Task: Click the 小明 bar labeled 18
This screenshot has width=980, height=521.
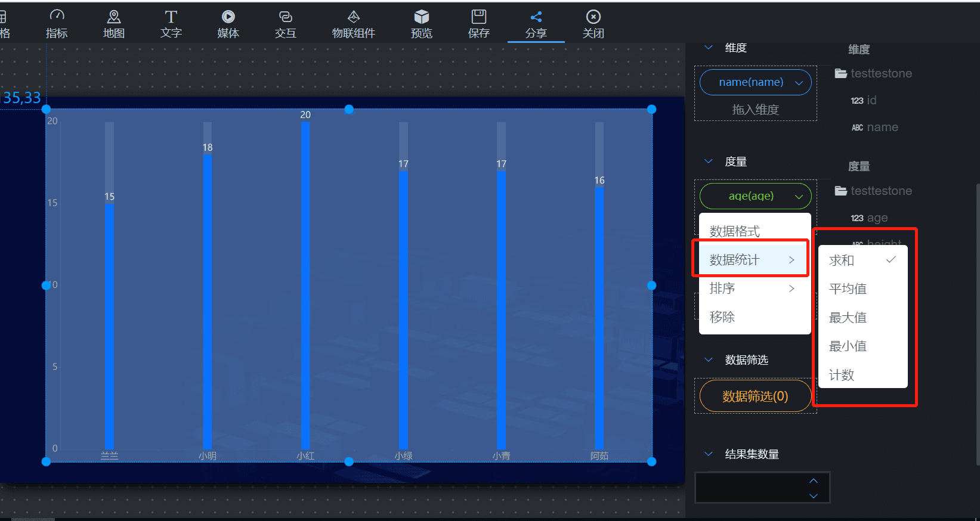Action: [208, 302]
